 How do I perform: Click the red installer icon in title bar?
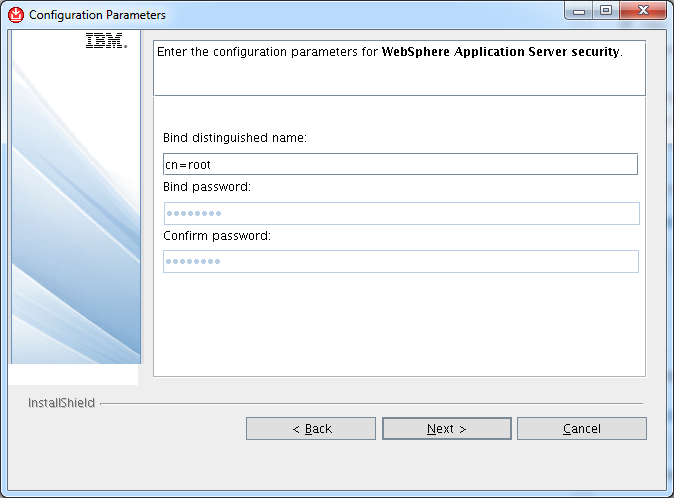pos(16,15)
